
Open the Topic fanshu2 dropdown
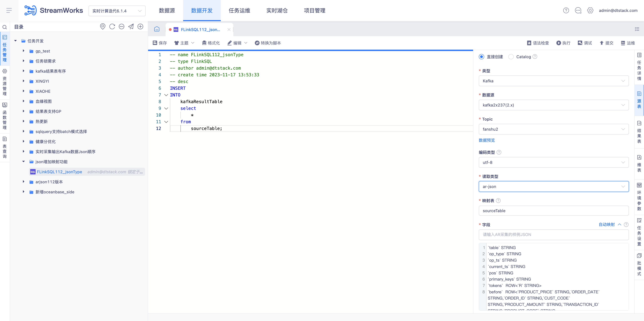tap(554, 129)
